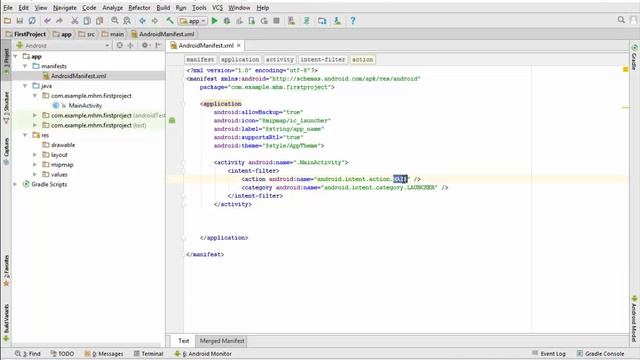
Task: Open the Build menu
Action: 163,7
